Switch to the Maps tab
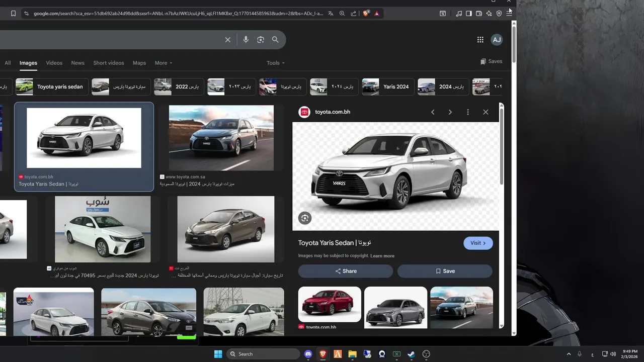Image resolution: width=644 pixels, height=362 pixels. tap(139, 63)
